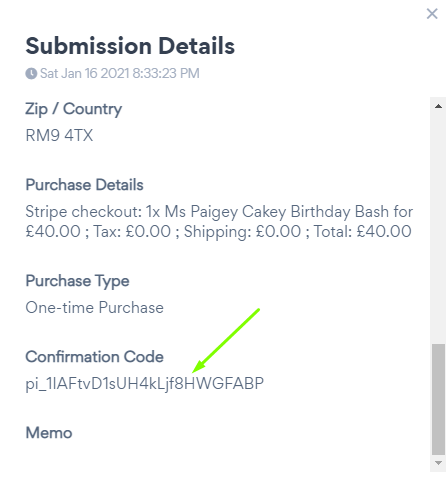This screenshot has width=446, height=496.
Task: Click the Sat Jan 16 2021 timestamp
Action: (120, 73)
